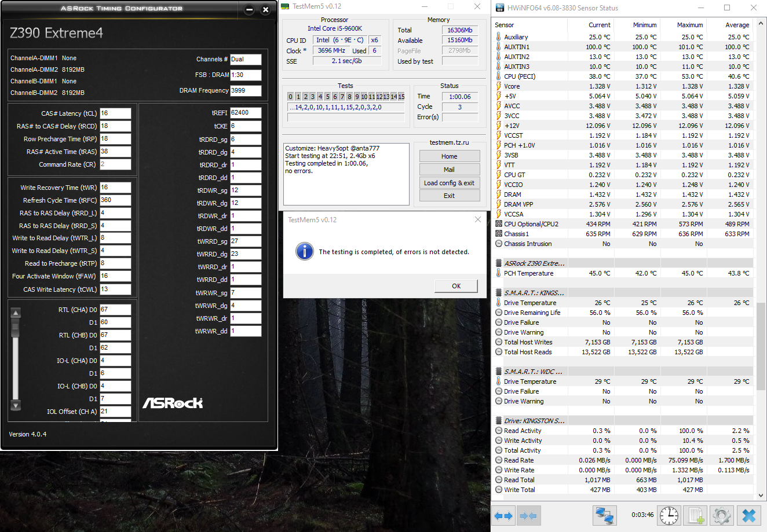Click Load config & exit button
Image resolution: width=767 pixels, height=532 pixels.
coord(450,183)
